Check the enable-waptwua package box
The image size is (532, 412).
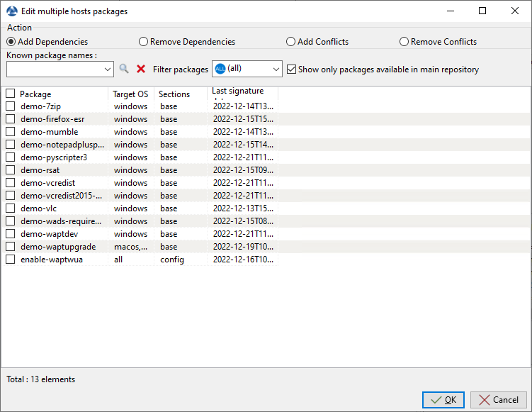[11, 260]
